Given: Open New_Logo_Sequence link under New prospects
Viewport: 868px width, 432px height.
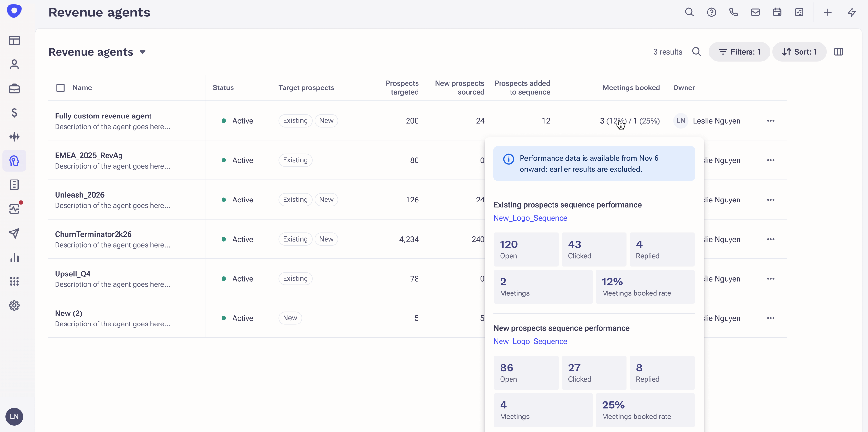Looking at the screenshot, I should coord(530,341).
